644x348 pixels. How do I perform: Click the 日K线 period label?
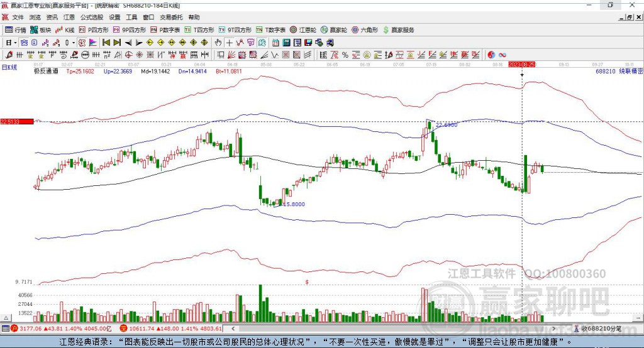tap(9, 67)
